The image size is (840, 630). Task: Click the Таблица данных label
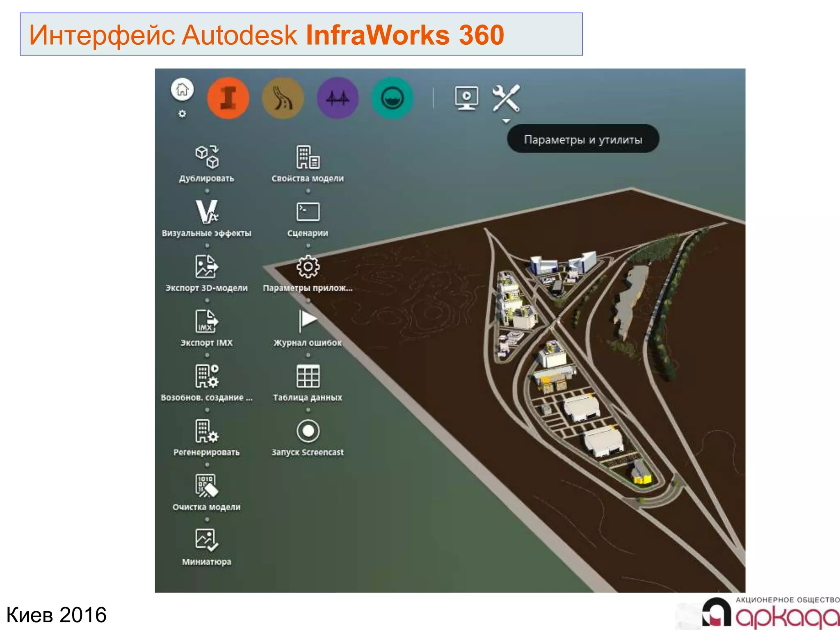pyautogui.click(x=308, y=398)
